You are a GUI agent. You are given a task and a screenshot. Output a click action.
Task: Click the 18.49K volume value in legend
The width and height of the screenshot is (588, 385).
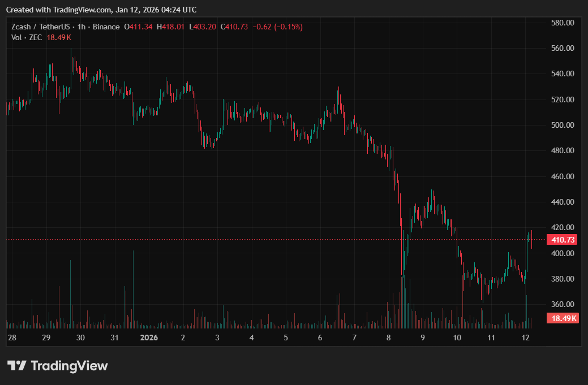coord(59,37)
